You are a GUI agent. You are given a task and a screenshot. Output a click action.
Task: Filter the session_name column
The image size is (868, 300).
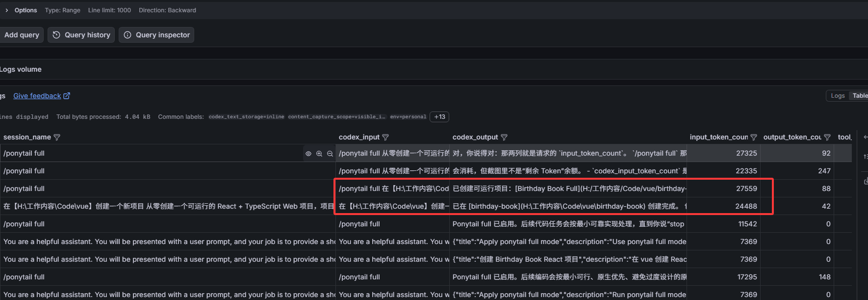click(57, 137)
